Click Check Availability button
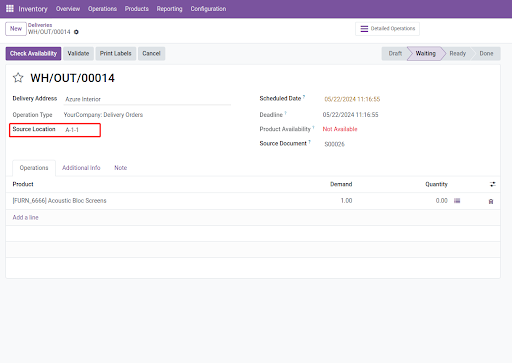 [x=33, y=53]
